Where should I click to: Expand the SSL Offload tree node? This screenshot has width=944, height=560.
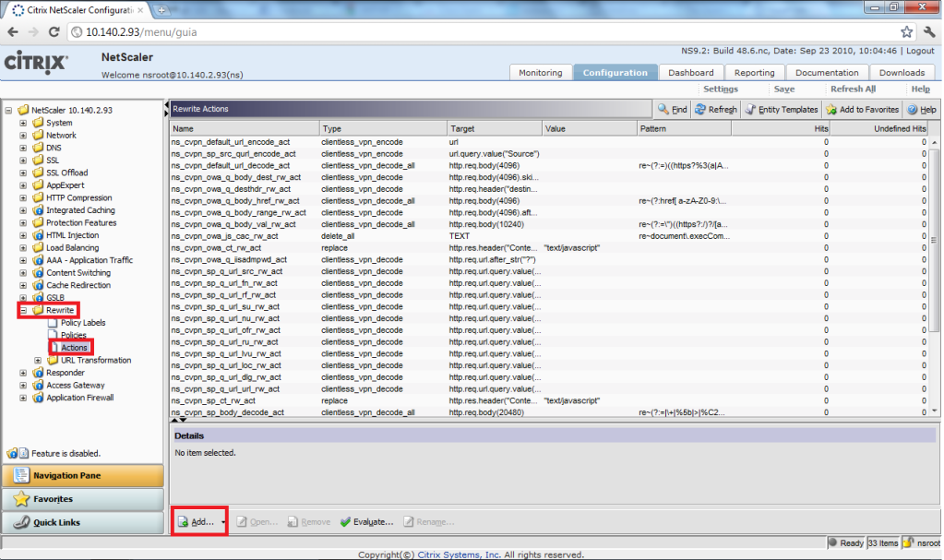pos(23,173)
